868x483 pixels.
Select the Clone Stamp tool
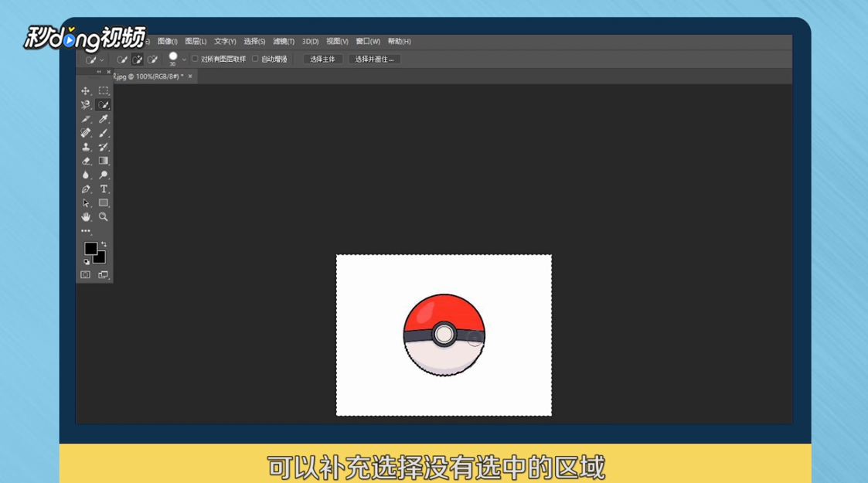[85, 147]
